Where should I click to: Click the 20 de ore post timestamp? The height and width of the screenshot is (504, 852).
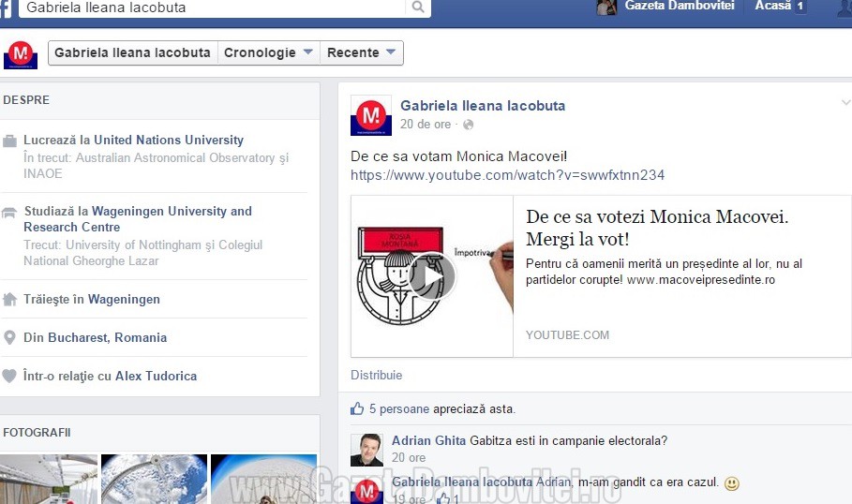click(426, 125)
